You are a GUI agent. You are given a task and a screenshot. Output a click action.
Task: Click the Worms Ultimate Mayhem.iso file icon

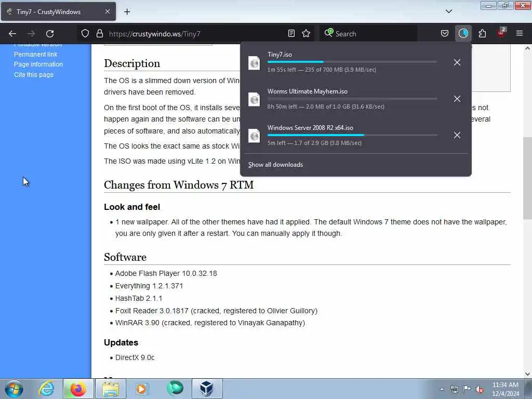point(254,99)
